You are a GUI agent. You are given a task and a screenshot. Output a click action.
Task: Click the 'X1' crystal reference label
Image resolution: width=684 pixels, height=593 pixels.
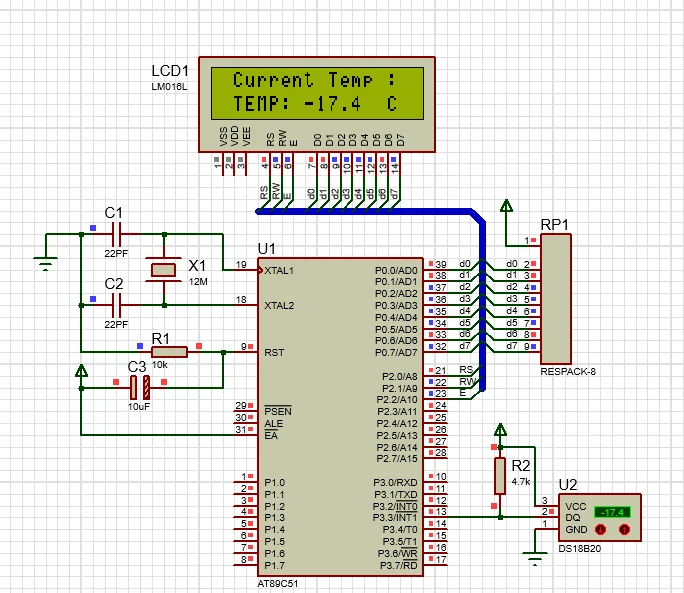pos(197,265)
